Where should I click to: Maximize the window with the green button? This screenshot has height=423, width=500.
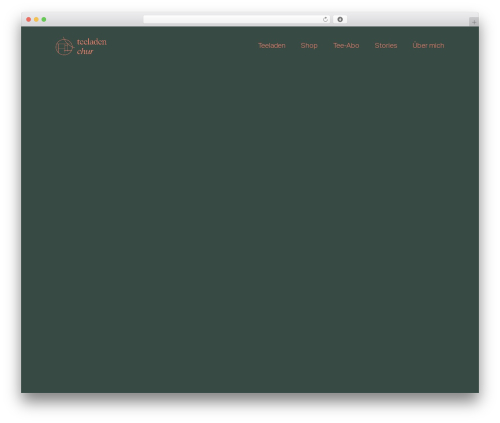44,19
